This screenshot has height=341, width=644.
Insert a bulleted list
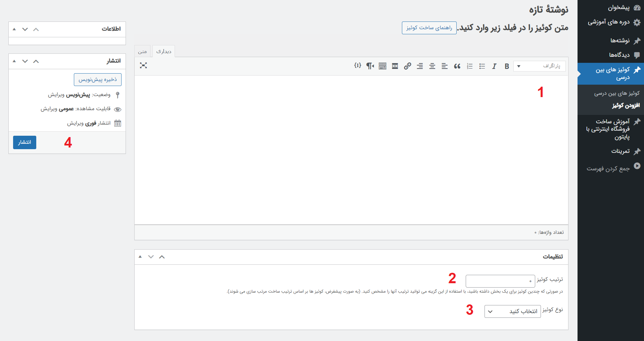(482, 66)
